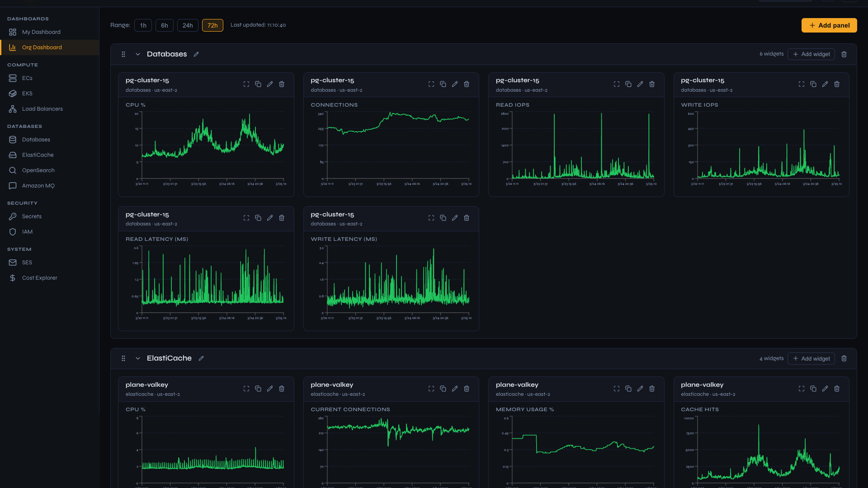This screenshot has width=868, height=488.
Task: Collapse the Databases panel
Action: (138, 54)
